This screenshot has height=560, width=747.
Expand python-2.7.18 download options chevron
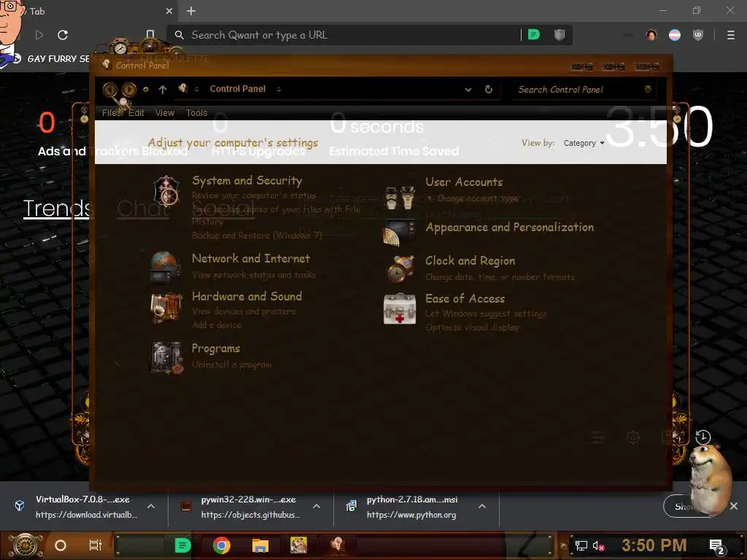482,507
